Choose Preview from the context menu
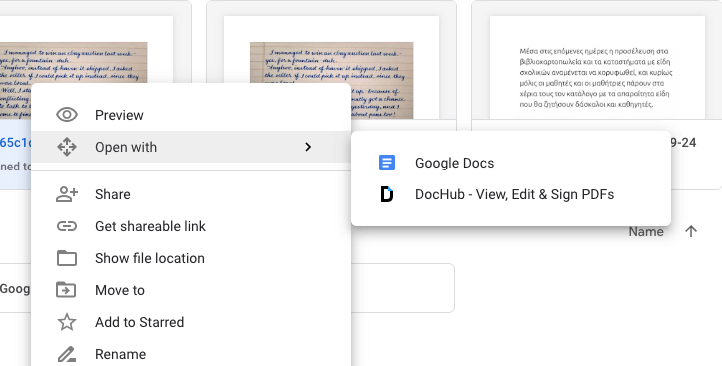This screenshot has width=722, height=366. click(191, 115)
